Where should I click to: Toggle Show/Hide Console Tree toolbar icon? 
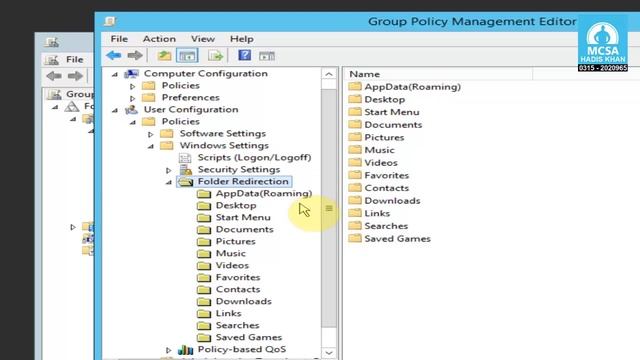point(187,56)
